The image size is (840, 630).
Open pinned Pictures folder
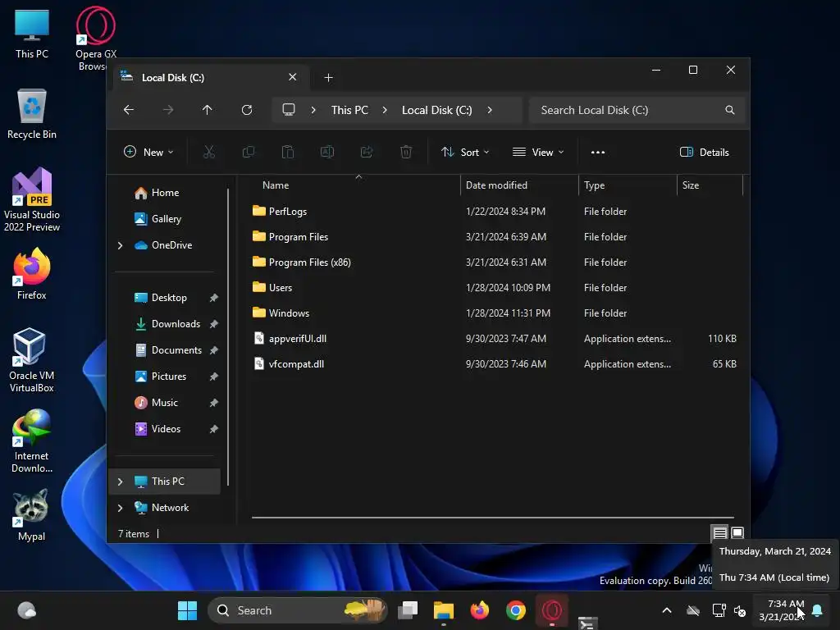[169, 377]
